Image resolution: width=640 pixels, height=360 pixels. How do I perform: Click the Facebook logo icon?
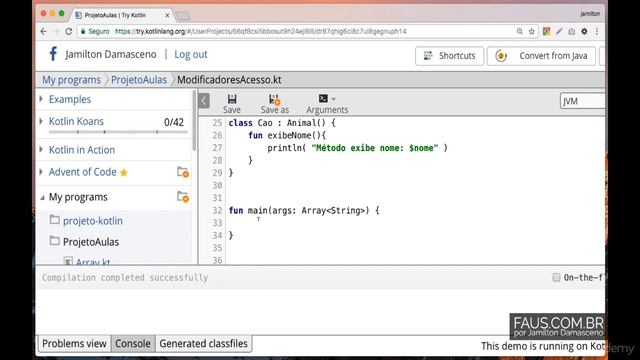[53, 54]
